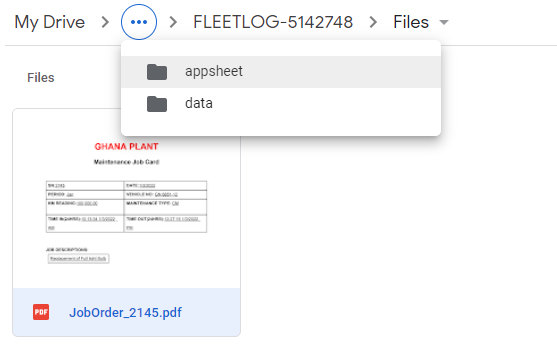Click chevron between My Drive and ellipsis
The image size is (557, 360).
[x=105, y=22]
